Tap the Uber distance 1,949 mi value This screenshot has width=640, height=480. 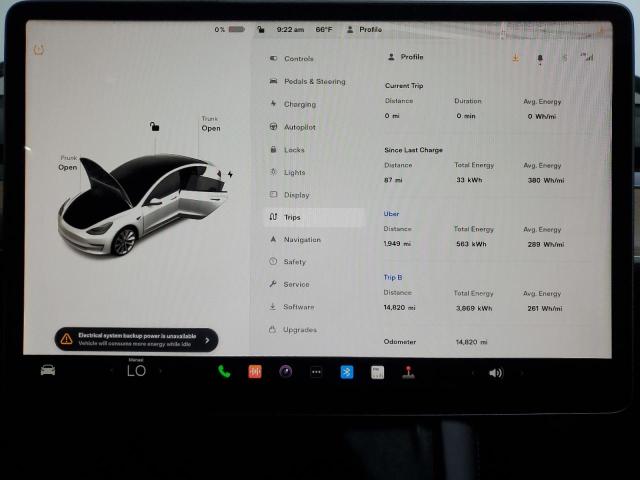coord(397,244)
